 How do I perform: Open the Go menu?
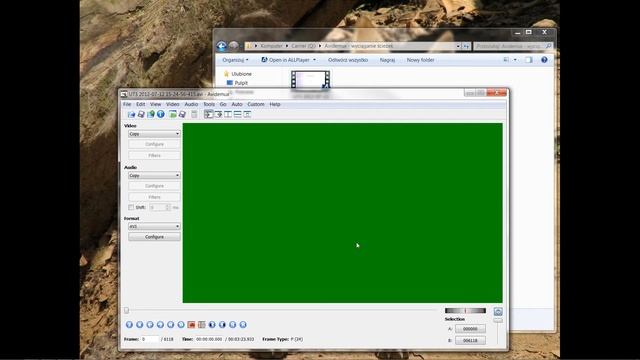pos(223,104)
